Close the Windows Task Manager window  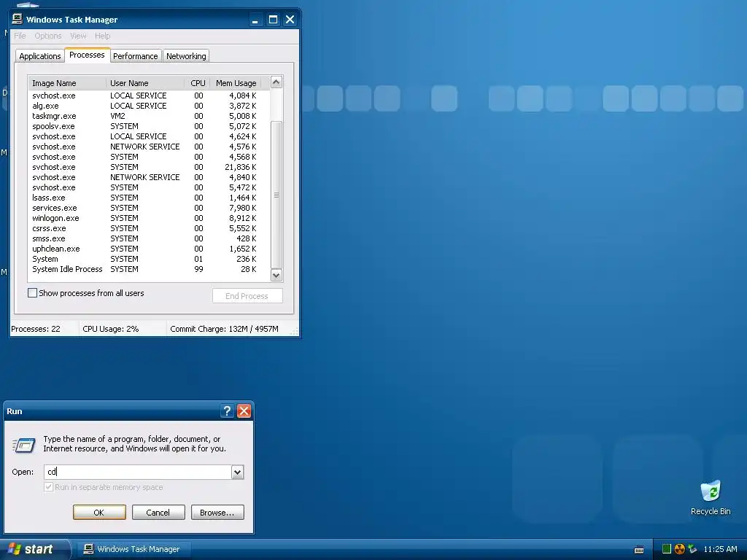(x=290, y=20)
